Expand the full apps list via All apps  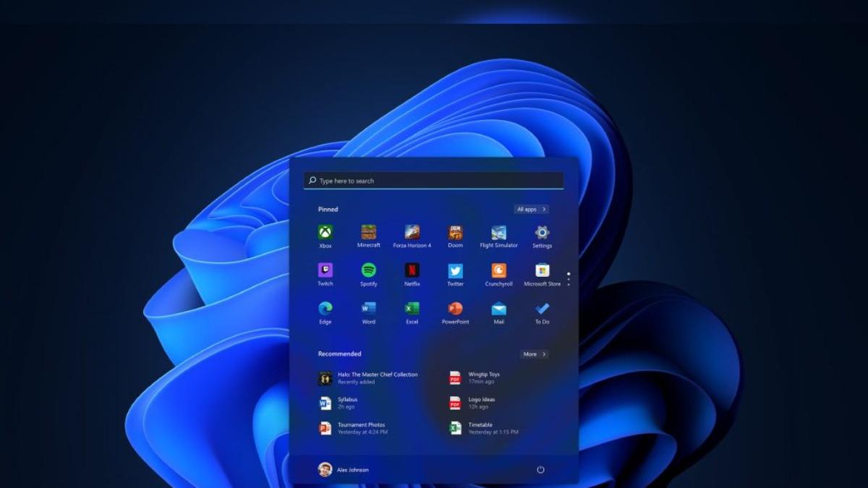531,209
